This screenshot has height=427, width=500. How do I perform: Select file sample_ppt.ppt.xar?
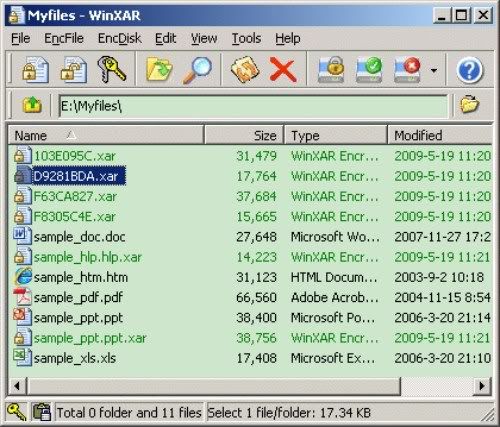click(90, 338)
